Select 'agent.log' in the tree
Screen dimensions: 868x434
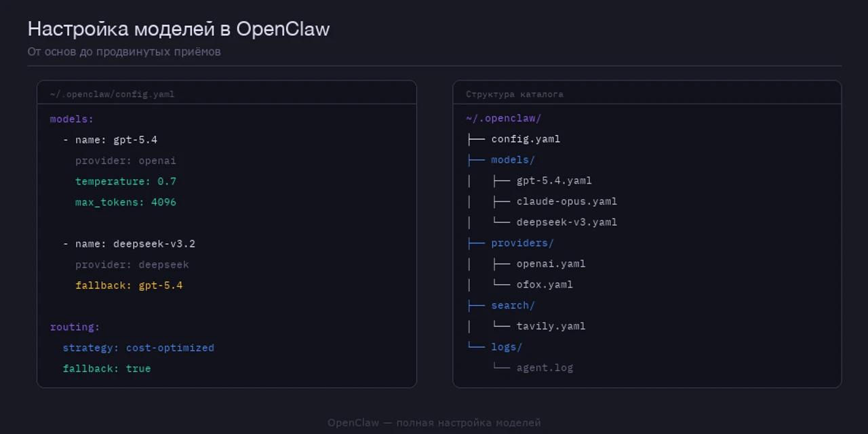pyautogui.click(x=545, y=368)
